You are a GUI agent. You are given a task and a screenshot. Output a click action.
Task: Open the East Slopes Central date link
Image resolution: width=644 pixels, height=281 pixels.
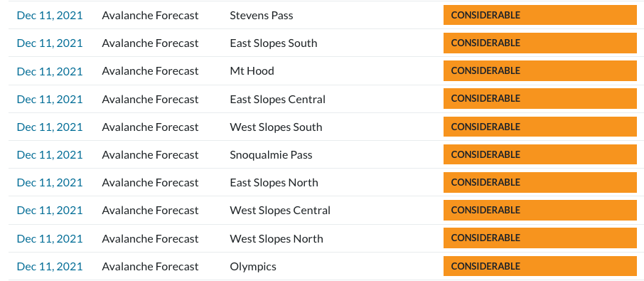(49, 99)
